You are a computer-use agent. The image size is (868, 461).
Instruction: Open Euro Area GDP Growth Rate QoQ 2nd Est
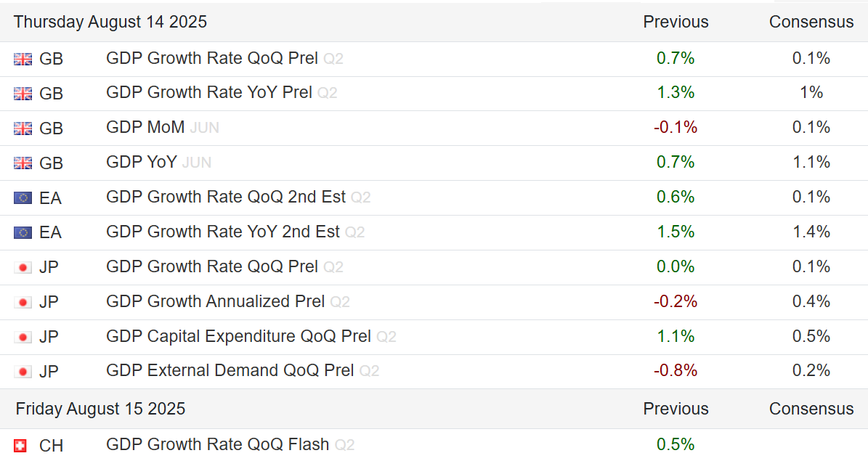pos(225,197)
